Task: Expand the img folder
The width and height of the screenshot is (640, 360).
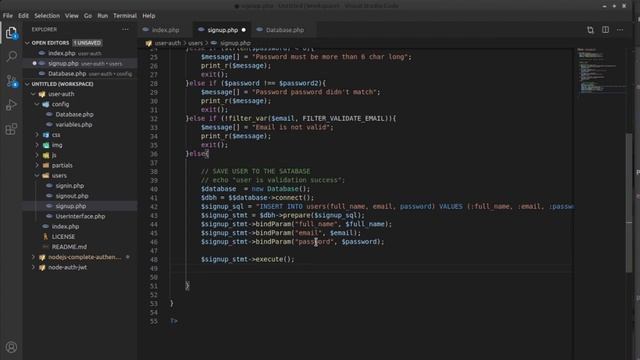Action: 37,145
